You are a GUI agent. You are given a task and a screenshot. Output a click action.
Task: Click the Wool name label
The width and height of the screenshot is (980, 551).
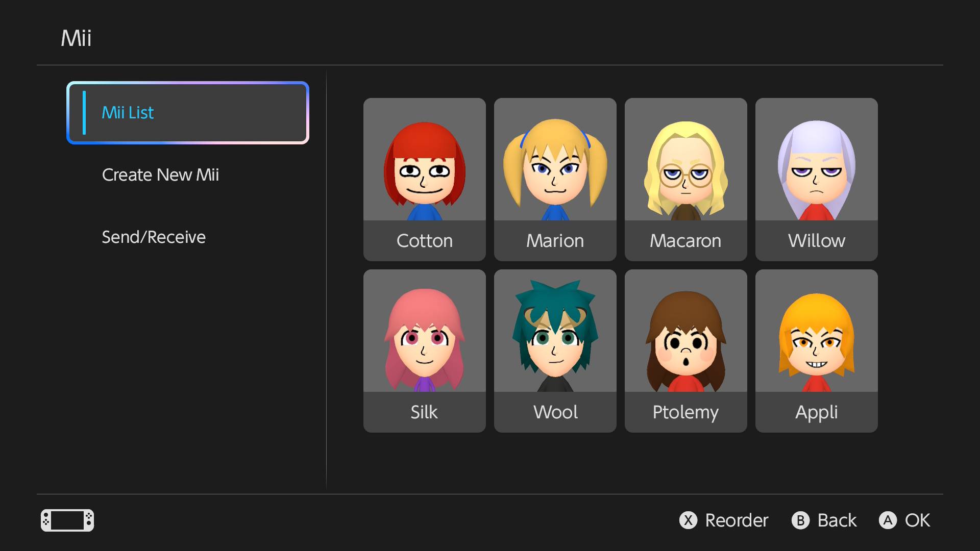pos(555,412)
